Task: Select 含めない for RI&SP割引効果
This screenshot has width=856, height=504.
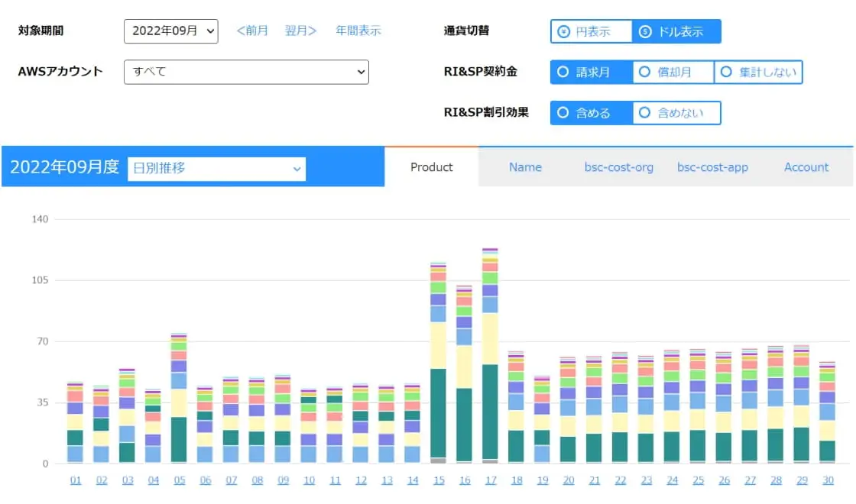Action: pyautogui.click(x=677, y=113)
